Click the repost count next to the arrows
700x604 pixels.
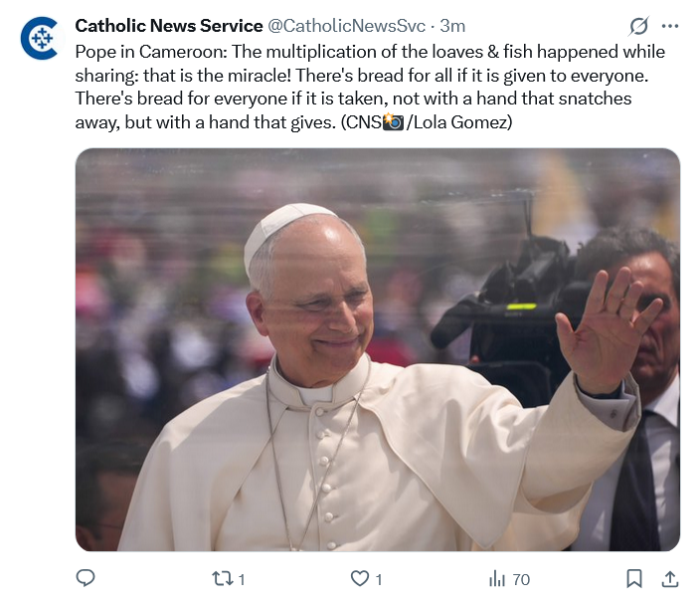[242, 579]
